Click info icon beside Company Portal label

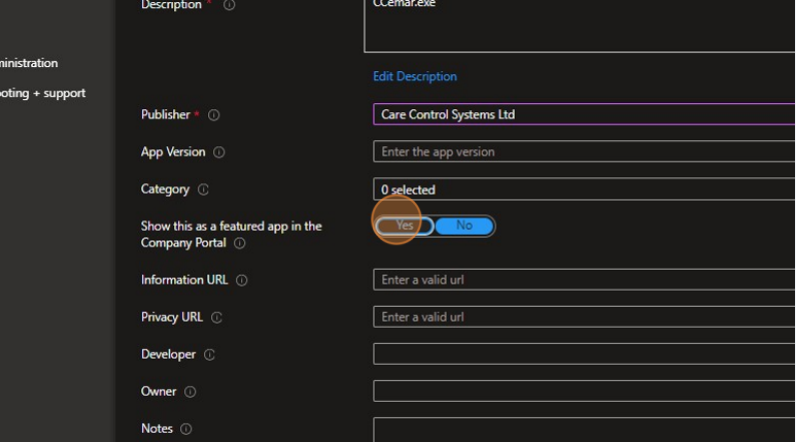pos(240,244)
